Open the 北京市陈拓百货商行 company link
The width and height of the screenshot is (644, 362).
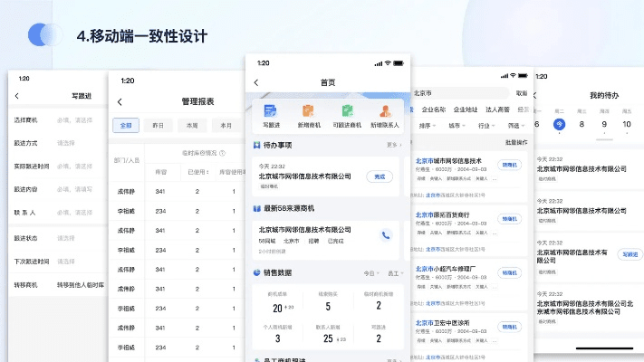click(x=442, y=214)
